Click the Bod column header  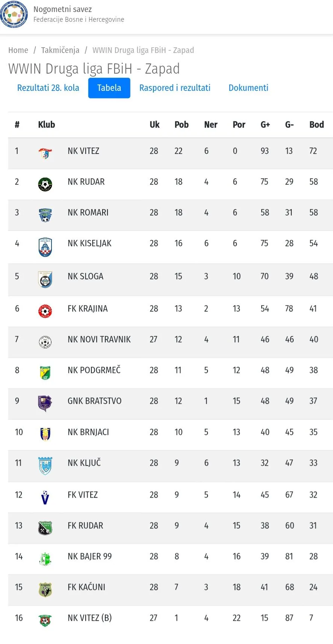point(316,125)
